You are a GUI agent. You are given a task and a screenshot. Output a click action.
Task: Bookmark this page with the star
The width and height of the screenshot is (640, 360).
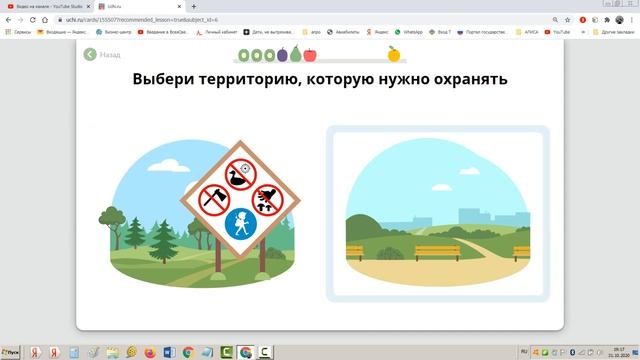coord(567,20)
